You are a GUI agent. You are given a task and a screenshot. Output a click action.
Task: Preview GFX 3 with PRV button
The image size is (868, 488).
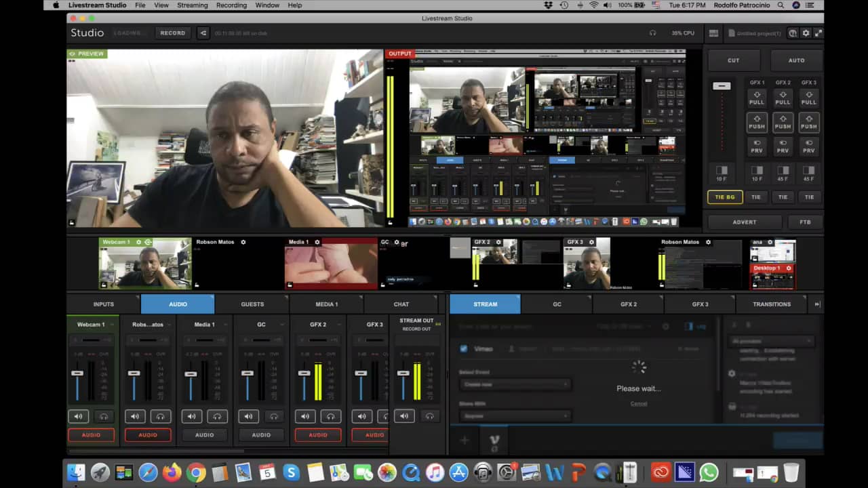(x=808, y=146)
